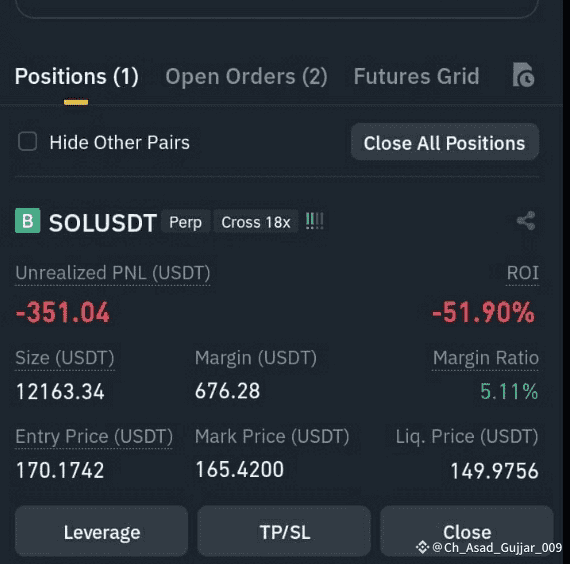The image size is (570, 564).
Task: Click the Close All Positions button
Action: pos(445,143)
